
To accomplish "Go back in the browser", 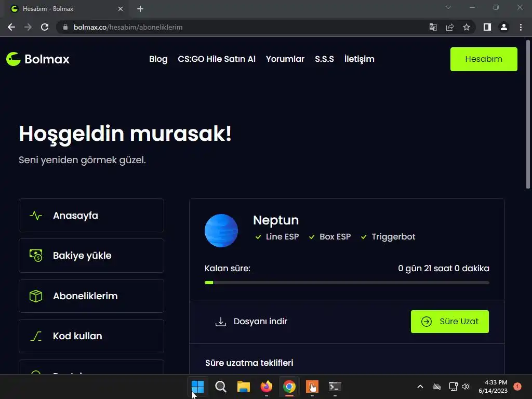I will coord(11,27).
